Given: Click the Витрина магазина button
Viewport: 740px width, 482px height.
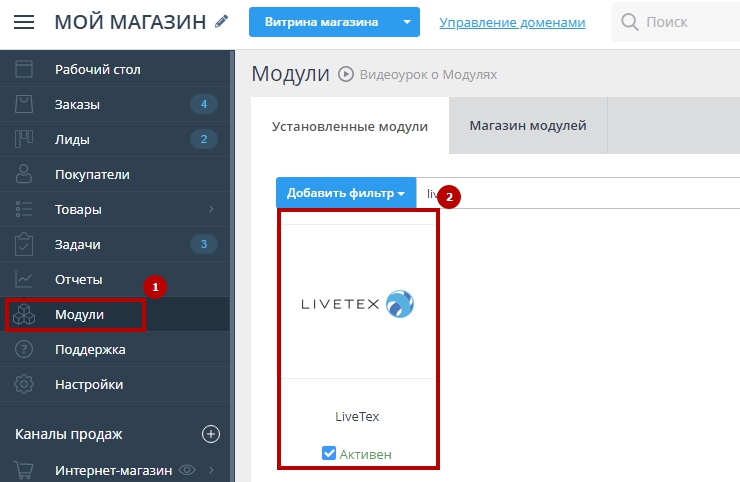Looking at the screenshot, I should 321,22.
